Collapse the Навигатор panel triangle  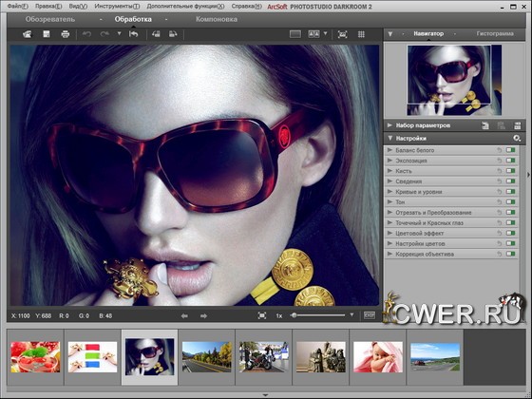[390, 34]
